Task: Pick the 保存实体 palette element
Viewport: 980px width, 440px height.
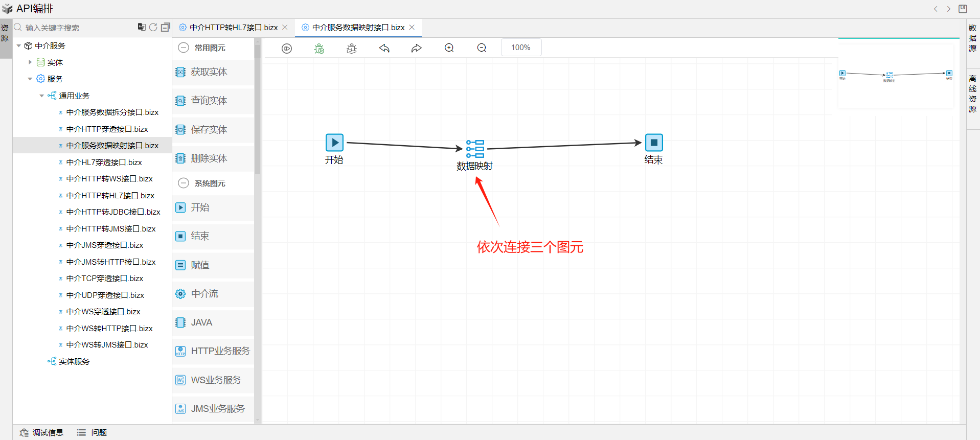Action: pyautogui.click(x=213, y=130)
